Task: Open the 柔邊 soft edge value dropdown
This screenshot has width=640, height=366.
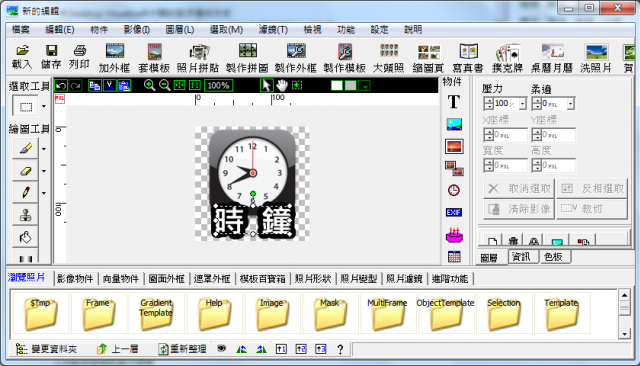Action: 571,104
